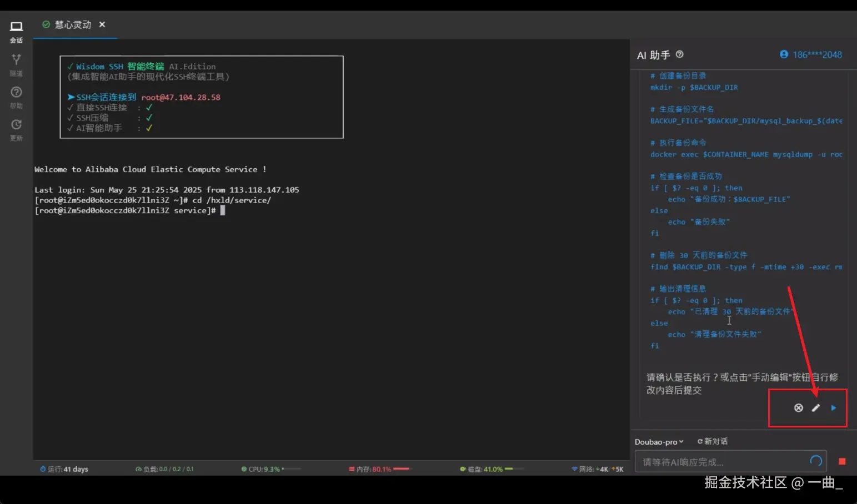Open the 更新 update sidebar icon
The width and height of the screenshot is (857, 504).
[x=16, y=130]
